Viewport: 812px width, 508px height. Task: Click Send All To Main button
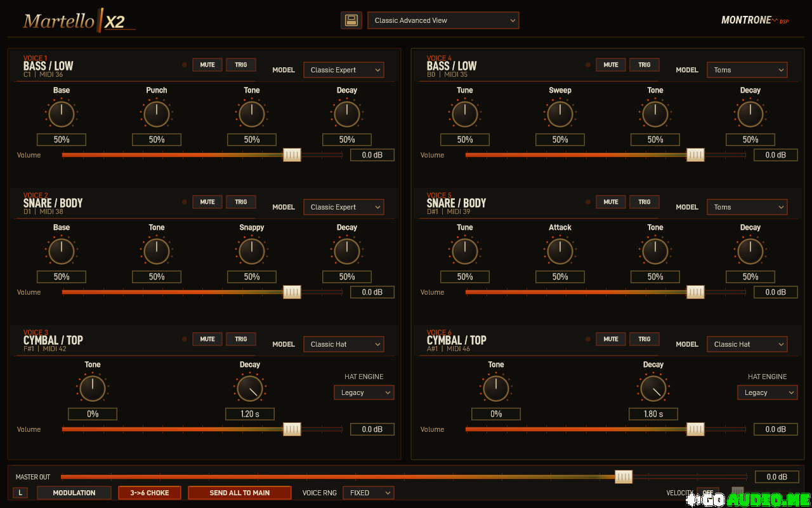(240, 493)
